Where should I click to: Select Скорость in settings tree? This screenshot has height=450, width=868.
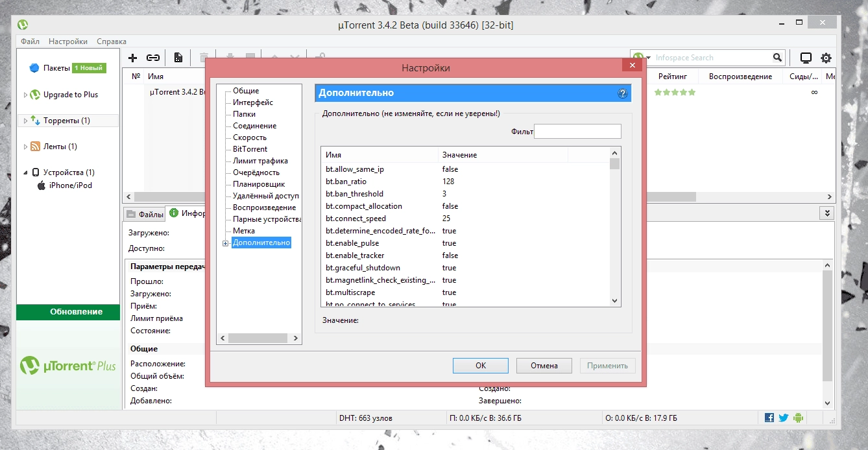(x=250, y=137)
